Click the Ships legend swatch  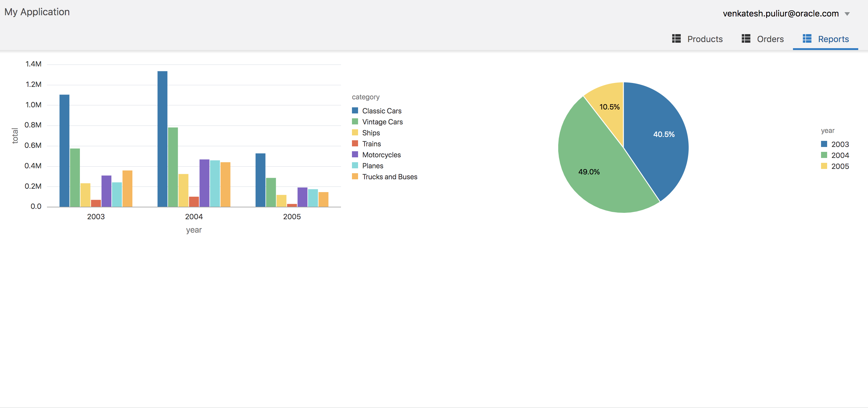click(355, 132)
